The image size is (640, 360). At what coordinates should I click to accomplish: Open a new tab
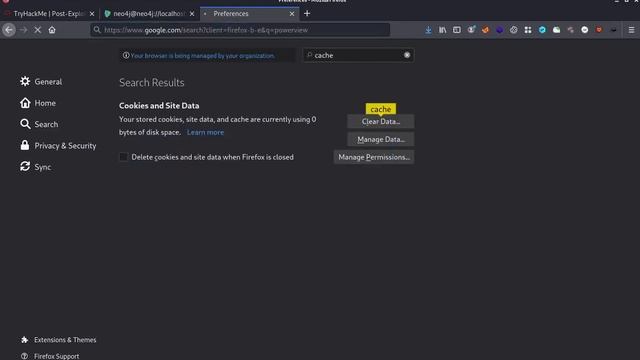coord(307,13)
